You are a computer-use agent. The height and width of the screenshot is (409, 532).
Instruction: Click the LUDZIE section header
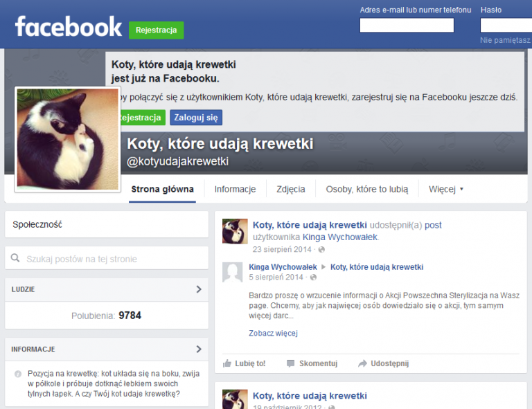107,289
